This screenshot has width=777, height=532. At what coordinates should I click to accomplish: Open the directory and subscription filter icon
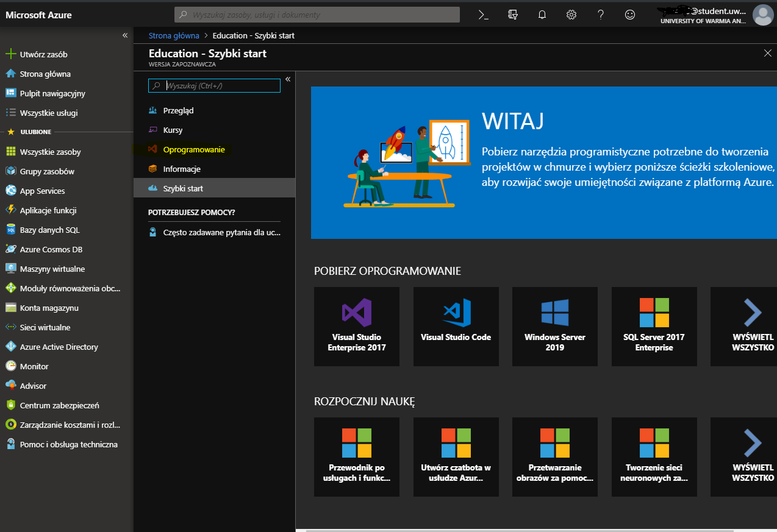click(512, 15)
